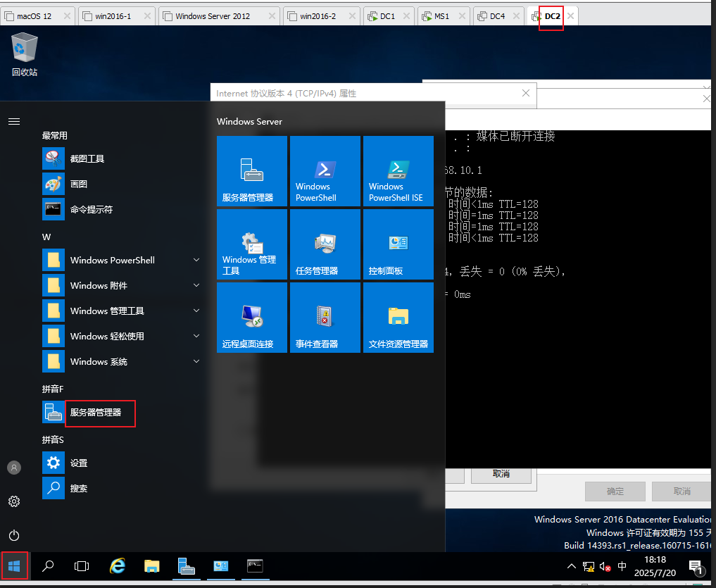Click the greyed 确定 button
This screenshot has width=716, height=588.
pos(615,491)
